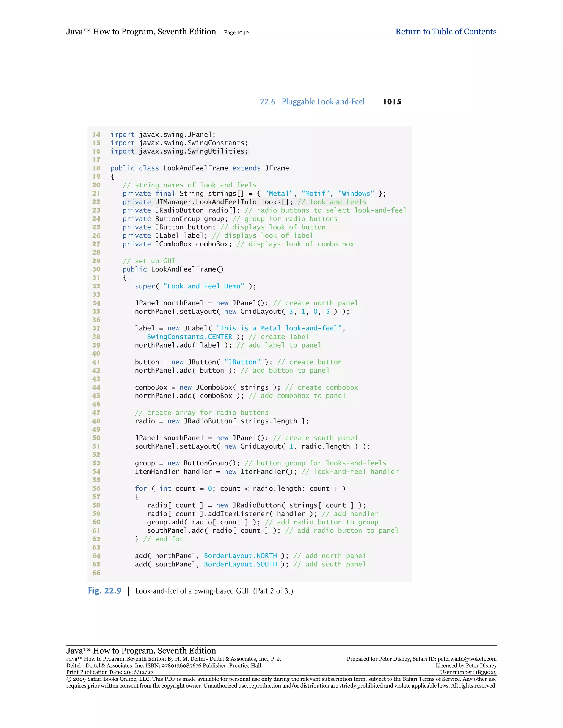
Task: Click code line number 14
Action: (96, 134)
